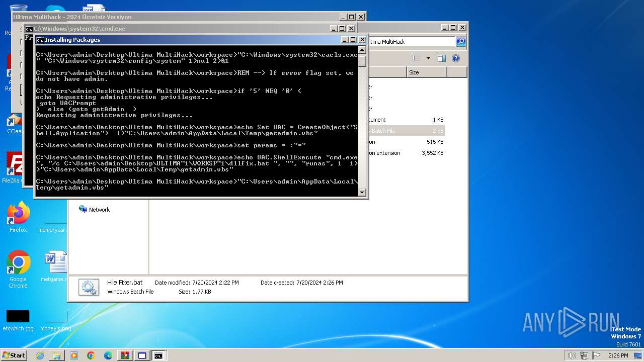This screenshot has width=644, height=362.
Task: Open the Start menu
Action: (x=14, y=355)
